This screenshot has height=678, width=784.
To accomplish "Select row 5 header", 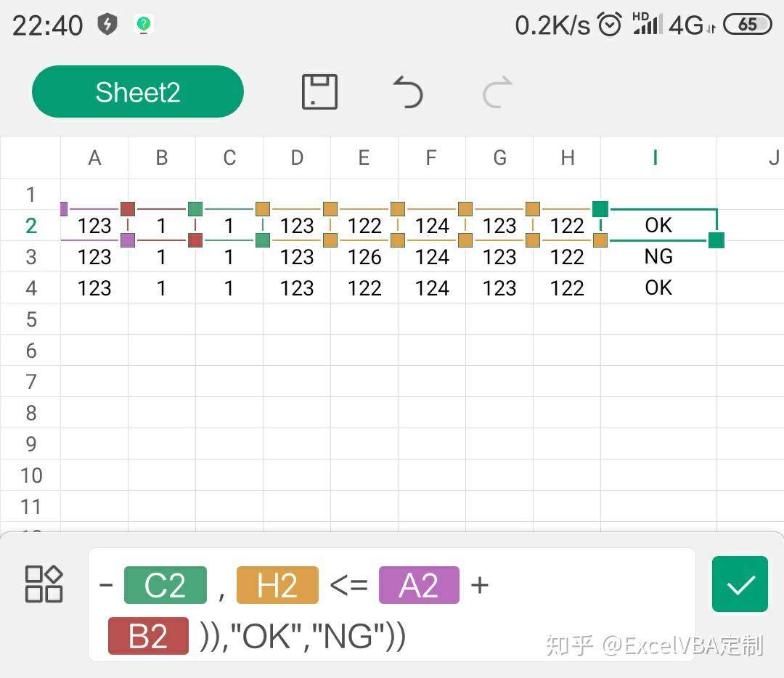I will (x=30, y=319).
